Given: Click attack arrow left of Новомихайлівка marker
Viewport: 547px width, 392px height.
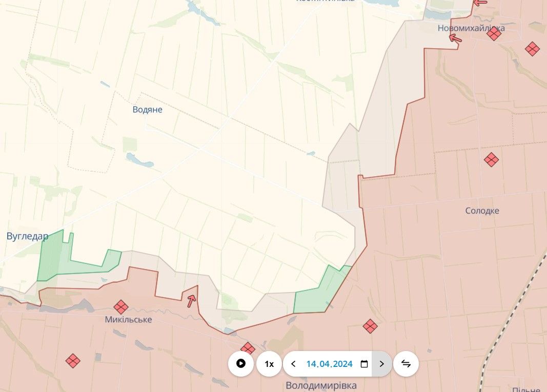Looking at the screenshot, I should [455, 38].
